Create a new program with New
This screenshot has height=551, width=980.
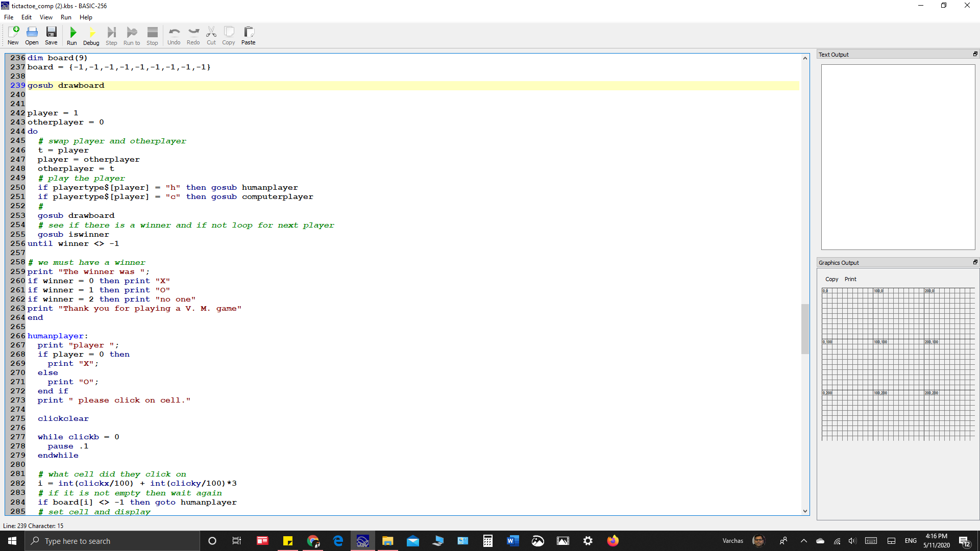click(x=13, y=36)
